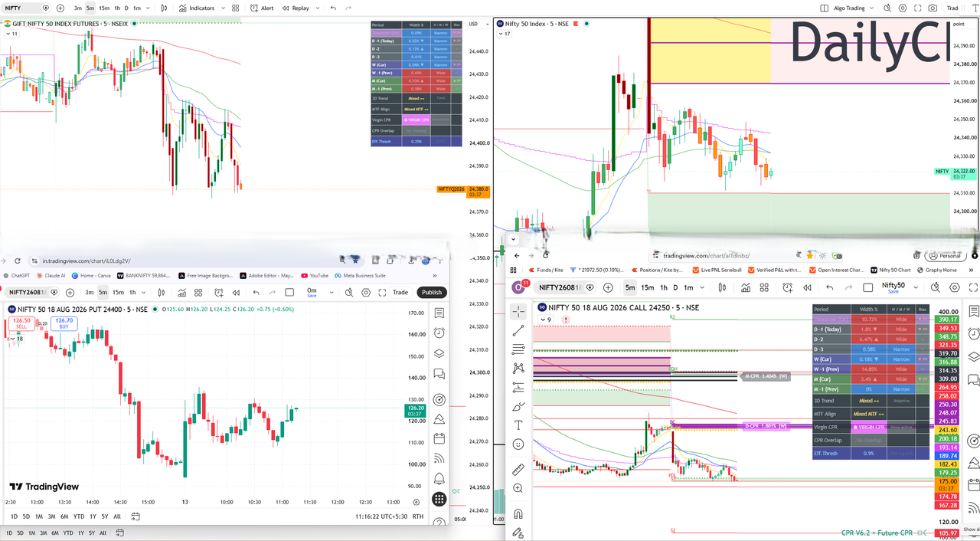Select YTD range at PUT chart bottom
The width and height of the screenshot is (980, 541).
tap(79, 516)
